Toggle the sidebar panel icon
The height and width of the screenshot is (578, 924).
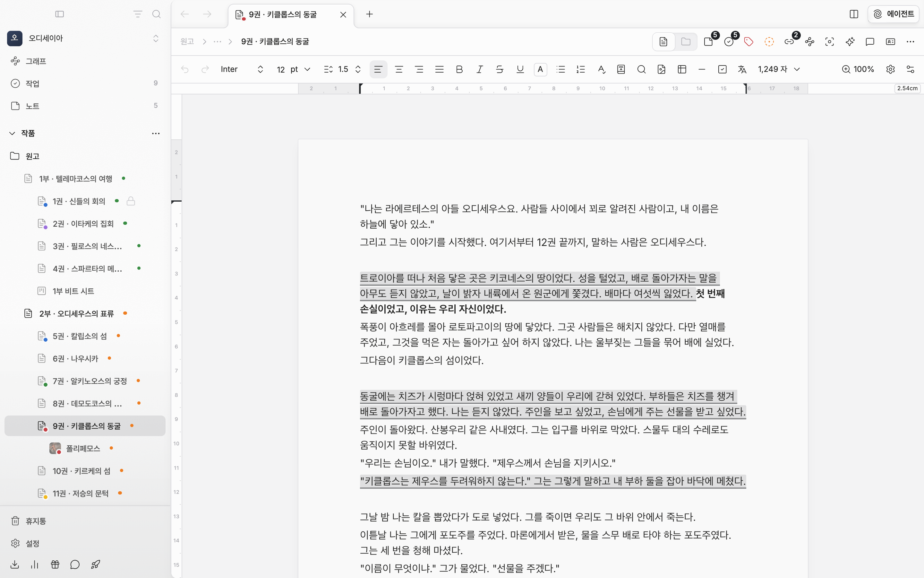[x=60, y=14]
